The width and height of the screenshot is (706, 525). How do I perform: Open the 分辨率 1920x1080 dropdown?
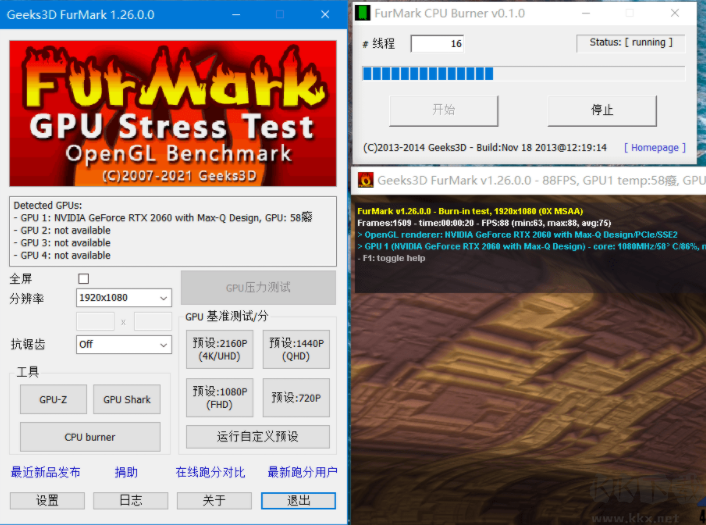(124, 298)
